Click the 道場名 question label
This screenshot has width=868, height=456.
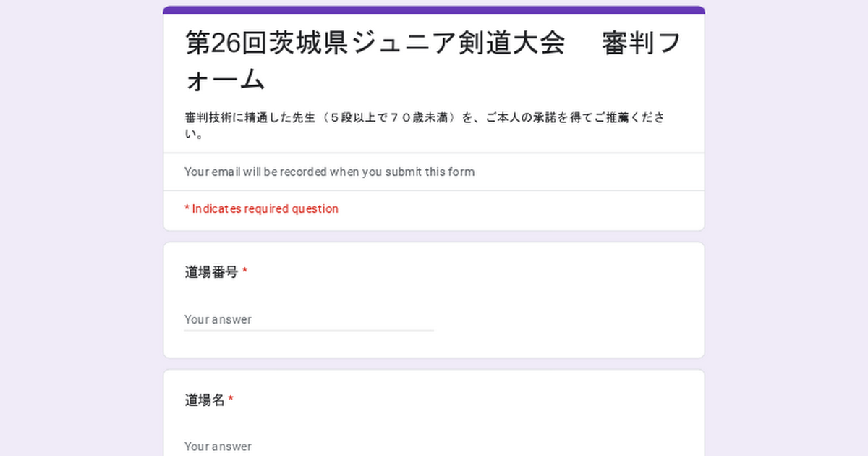click(x=205, y=400)
